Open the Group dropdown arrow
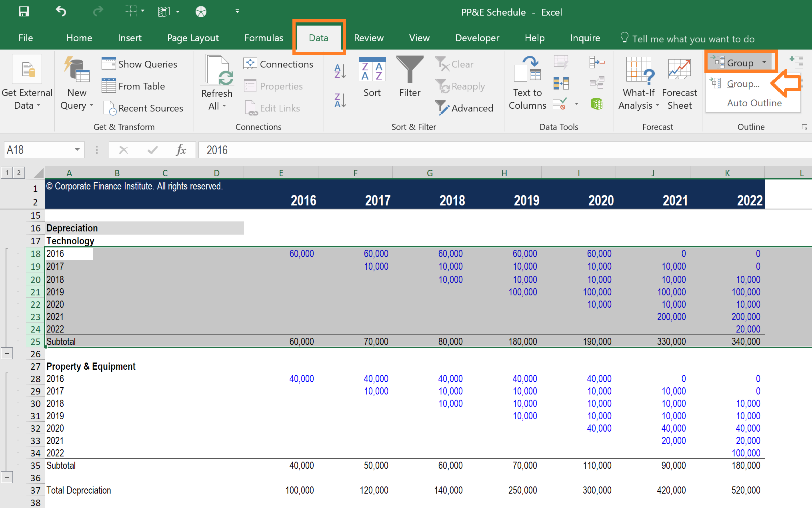Image resolution: width=812 pixels, height=508 pixels. tap(764, 62)
